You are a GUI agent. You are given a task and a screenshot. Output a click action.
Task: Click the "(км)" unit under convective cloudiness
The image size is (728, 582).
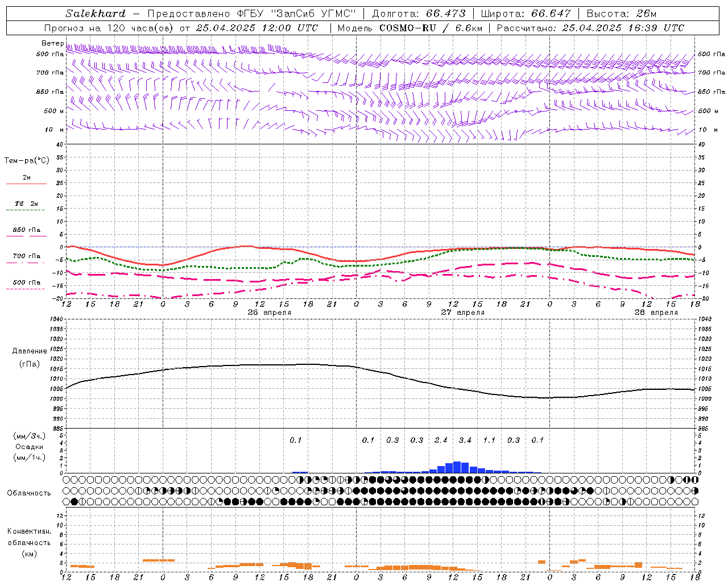point(29,554)
